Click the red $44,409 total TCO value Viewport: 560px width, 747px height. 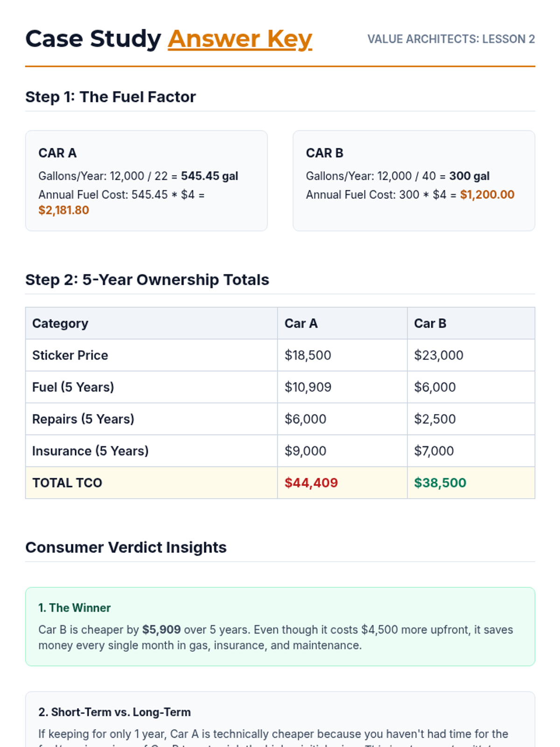[311, 483]
